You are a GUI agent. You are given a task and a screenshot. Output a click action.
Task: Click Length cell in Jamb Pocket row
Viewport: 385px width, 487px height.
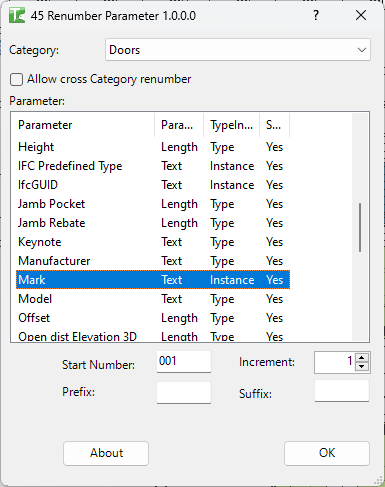[x=179, y=204]
